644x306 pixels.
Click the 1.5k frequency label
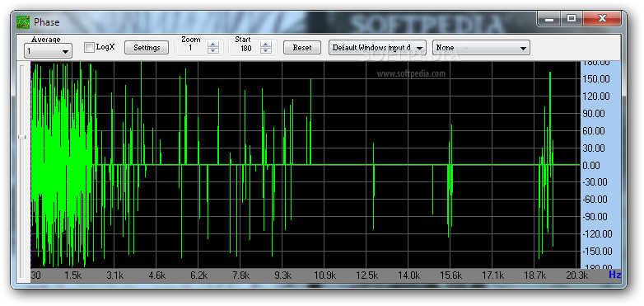[x=72, y=275]
